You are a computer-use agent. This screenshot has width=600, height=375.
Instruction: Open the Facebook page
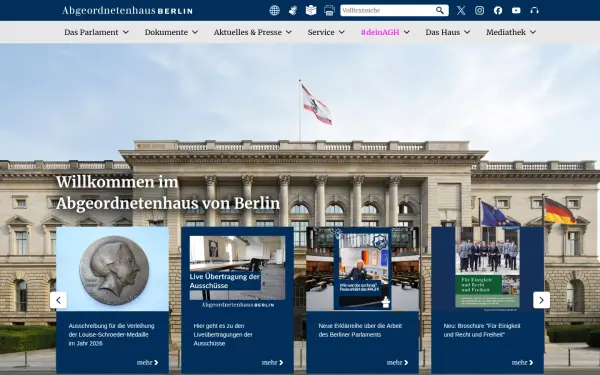(498, 10)
